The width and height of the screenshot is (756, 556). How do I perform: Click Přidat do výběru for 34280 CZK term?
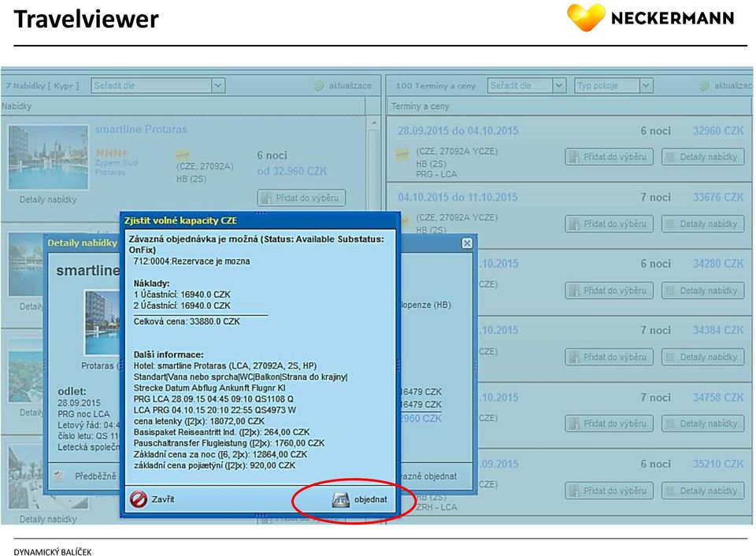[x=609, y=291]
